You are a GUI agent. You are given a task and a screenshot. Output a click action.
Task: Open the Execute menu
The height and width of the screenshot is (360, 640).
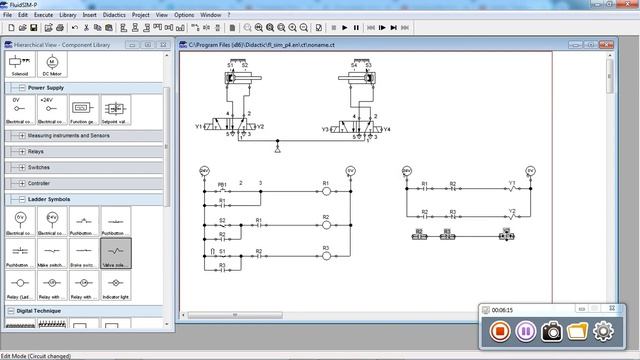(x=43, y=15)
